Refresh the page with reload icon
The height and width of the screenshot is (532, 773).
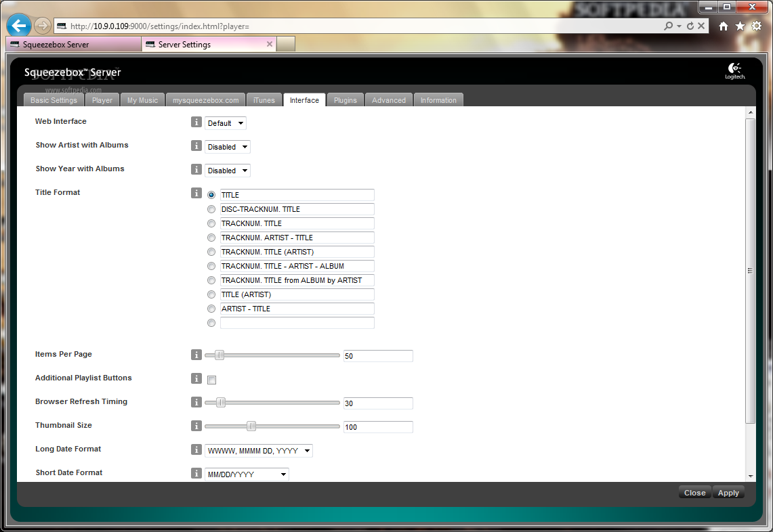(690, 26)
